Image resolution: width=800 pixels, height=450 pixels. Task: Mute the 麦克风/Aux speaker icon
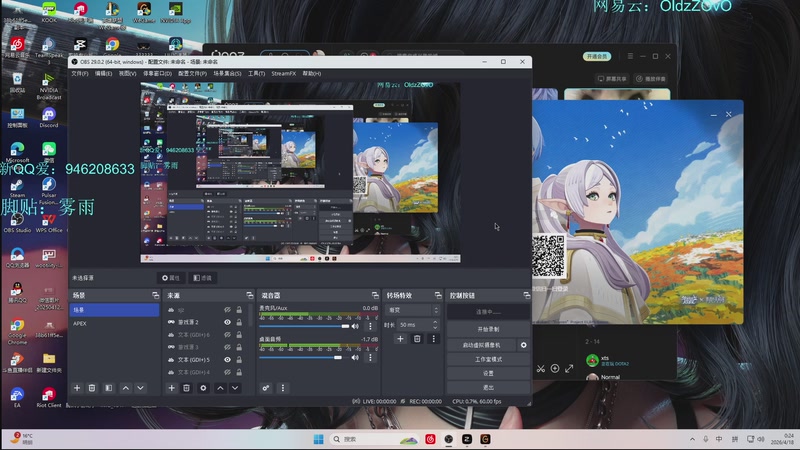(x=355, y=327)
